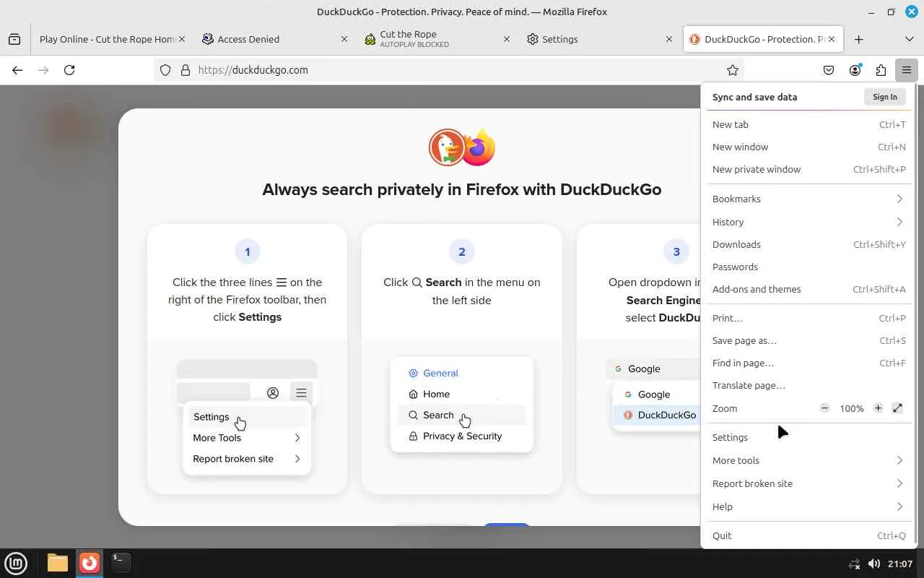
Task: Quit Firefox from the menu
Action: click(x=808, y=535)
